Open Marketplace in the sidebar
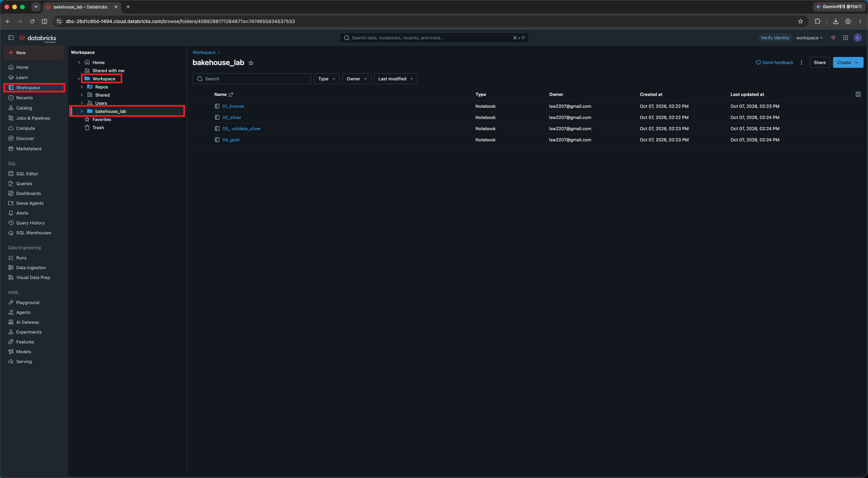Viewport: 868px width, 478px height. click(x=29, y=148)
